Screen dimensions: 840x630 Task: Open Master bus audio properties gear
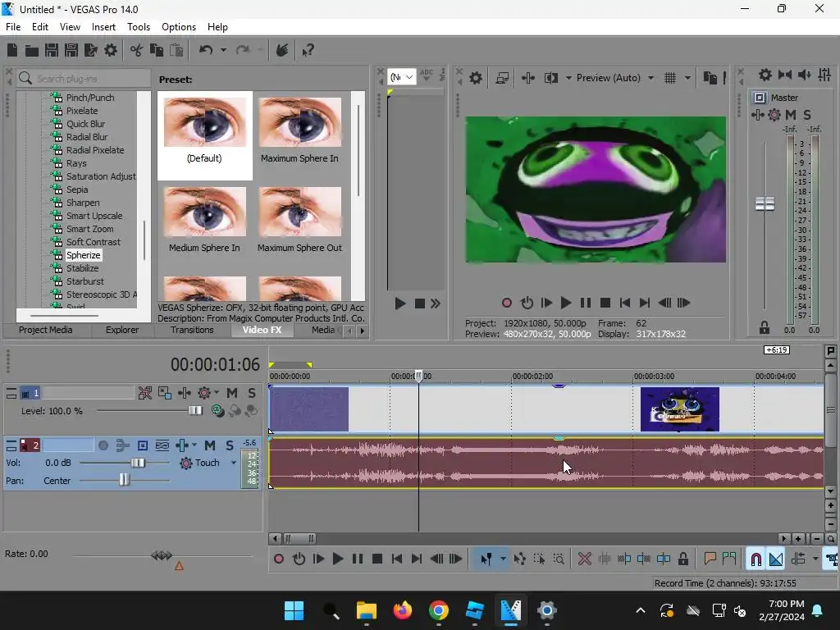coord(765,75)
